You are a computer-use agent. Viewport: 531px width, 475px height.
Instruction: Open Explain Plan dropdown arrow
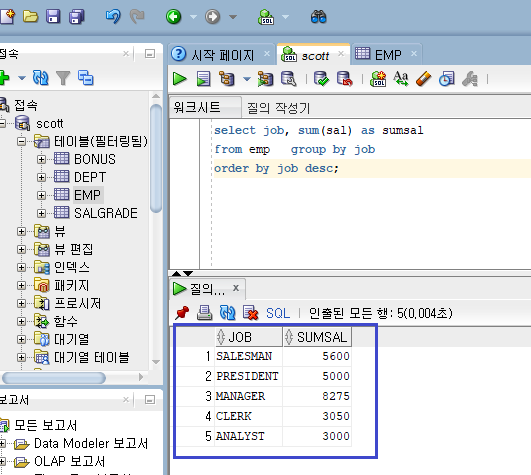(247, 79)
